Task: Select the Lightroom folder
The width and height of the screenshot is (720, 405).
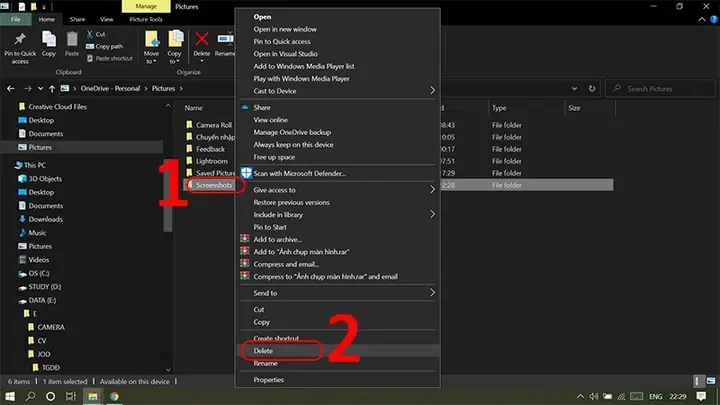Action: click(x=212, y=161)
